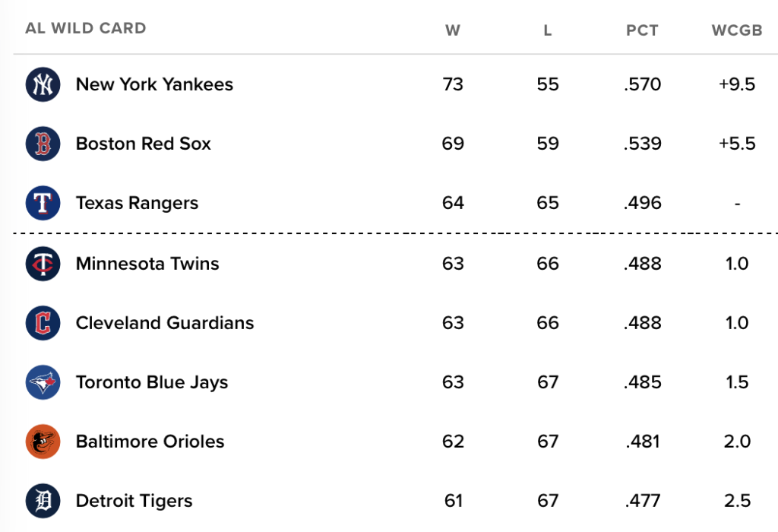
Task: Click the Baltimore Orioles logo
Action: point(43,442)
